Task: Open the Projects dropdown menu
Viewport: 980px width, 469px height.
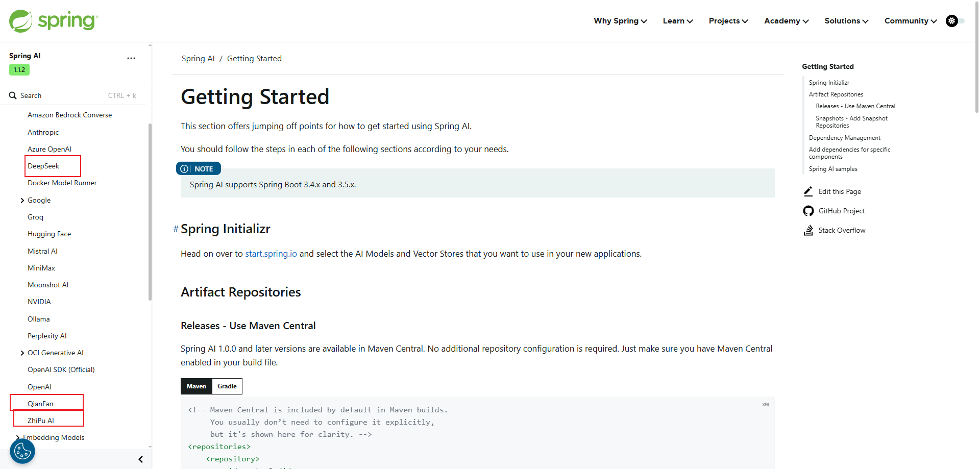Action: point(728,21)
